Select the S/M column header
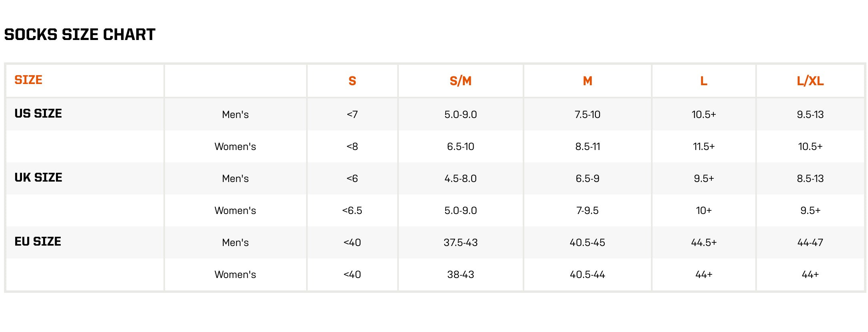868x332 pixels. (x=460, y=81)
